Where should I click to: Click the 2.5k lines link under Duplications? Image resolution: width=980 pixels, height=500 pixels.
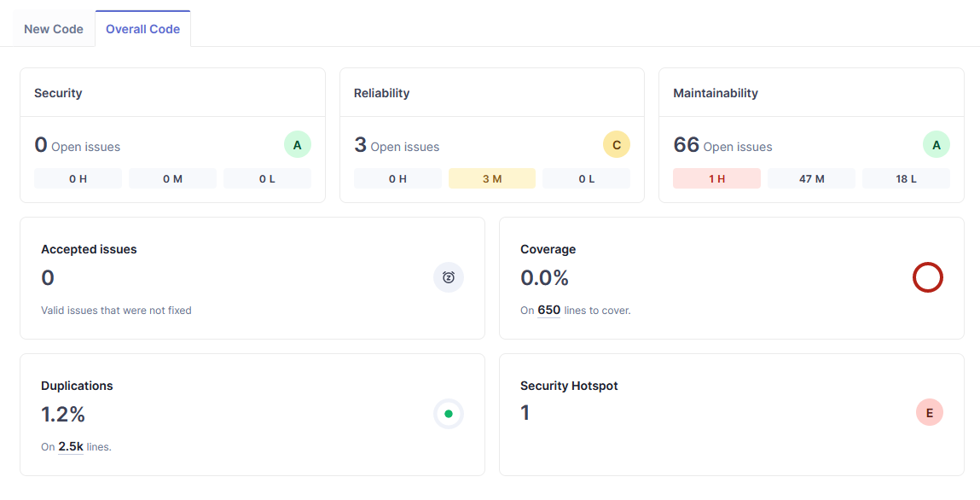point(70,447)
